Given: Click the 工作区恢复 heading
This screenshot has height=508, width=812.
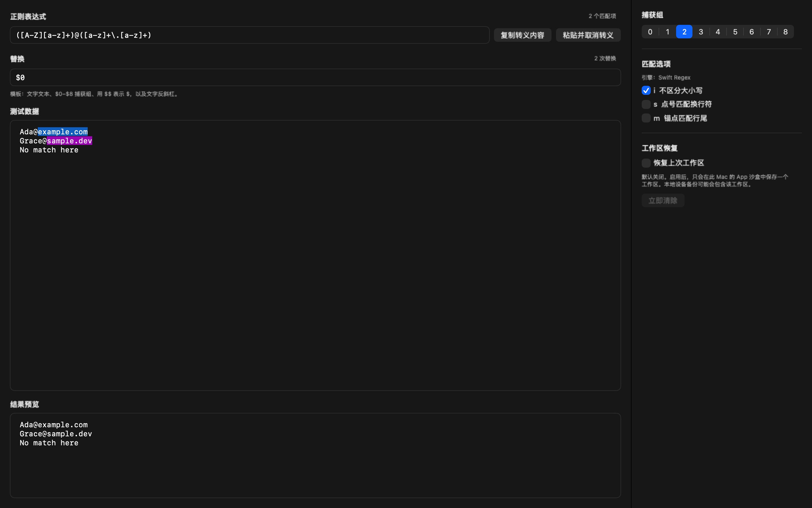Looking at the screenshot, I should click(x=660, y=148).
